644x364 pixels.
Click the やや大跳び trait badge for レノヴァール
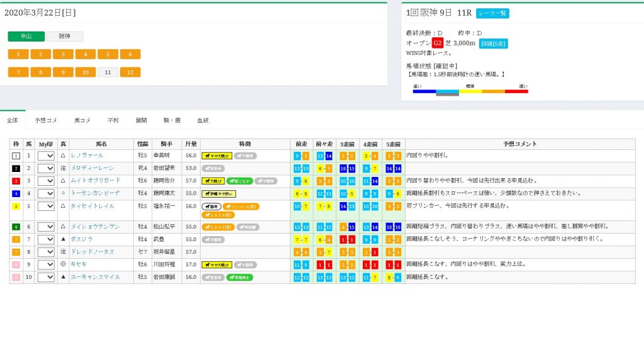(217, 156)
